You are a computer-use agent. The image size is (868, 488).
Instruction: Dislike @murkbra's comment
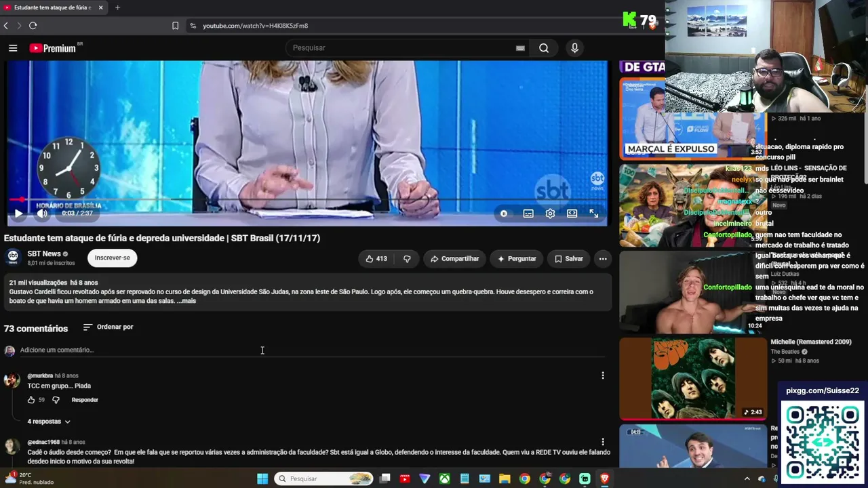tap(56, 400)
